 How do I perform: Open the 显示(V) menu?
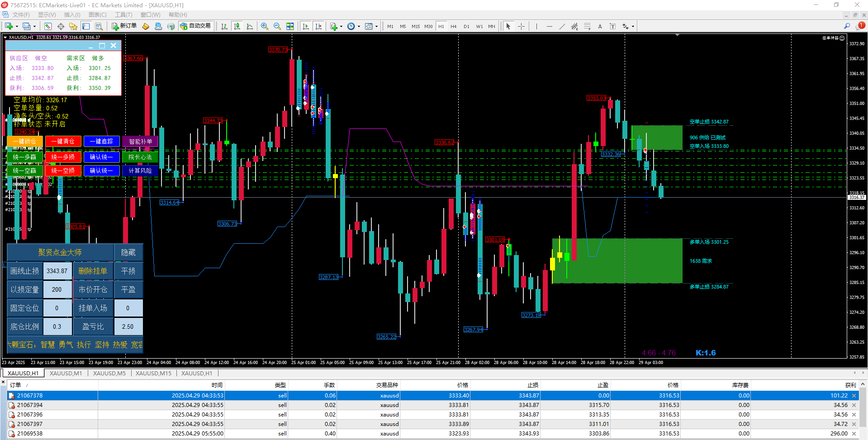point(47,15)
